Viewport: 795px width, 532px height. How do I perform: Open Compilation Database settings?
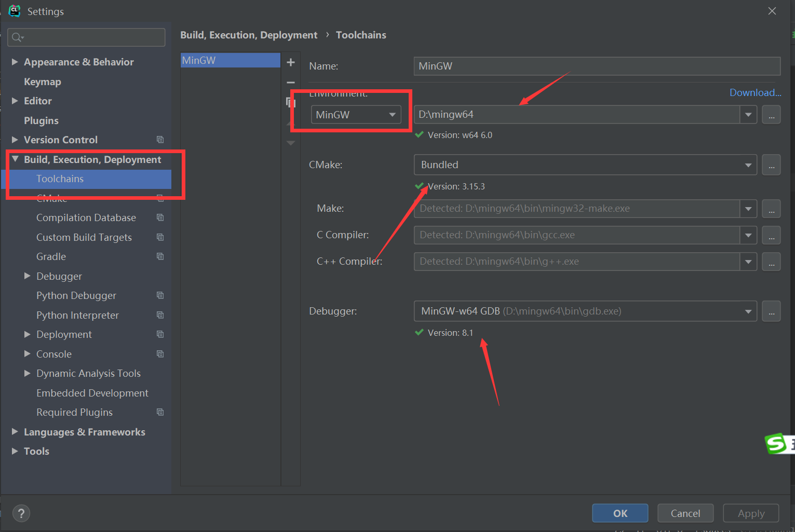click(86, 217)
